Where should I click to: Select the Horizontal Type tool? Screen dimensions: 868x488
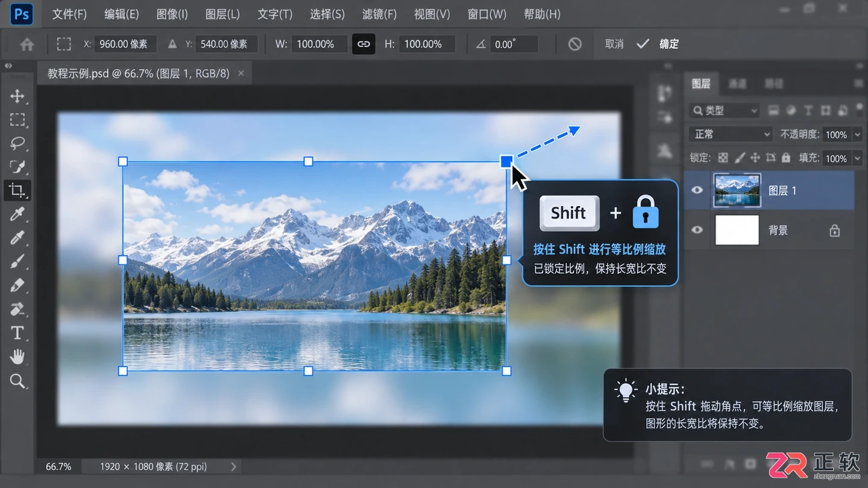pyautogui.click(x=17, y=333)
